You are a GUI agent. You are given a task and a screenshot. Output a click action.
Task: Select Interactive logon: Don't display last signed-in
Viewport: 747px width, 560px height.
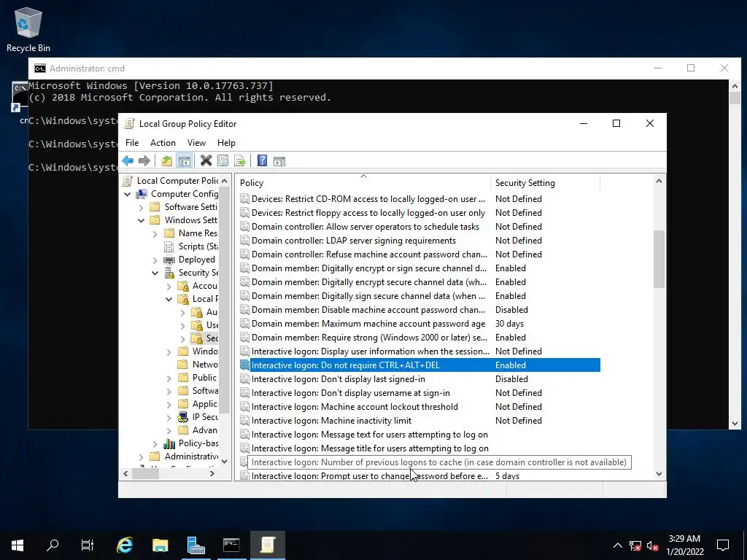[419, 379]
